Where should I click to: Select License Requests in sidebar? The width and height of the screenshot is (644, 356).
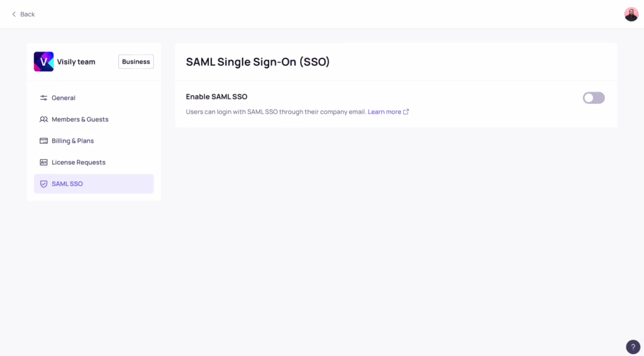(x=94, y=162)
